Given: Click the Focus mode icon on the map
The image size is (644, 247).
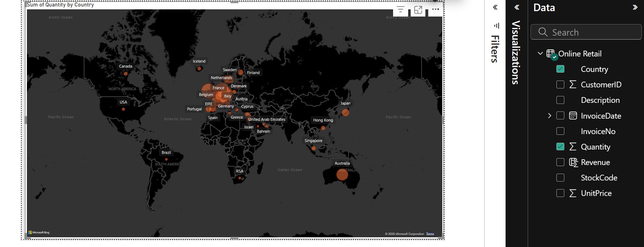Looking at the screenshot, I should click(x=418, y=10).
